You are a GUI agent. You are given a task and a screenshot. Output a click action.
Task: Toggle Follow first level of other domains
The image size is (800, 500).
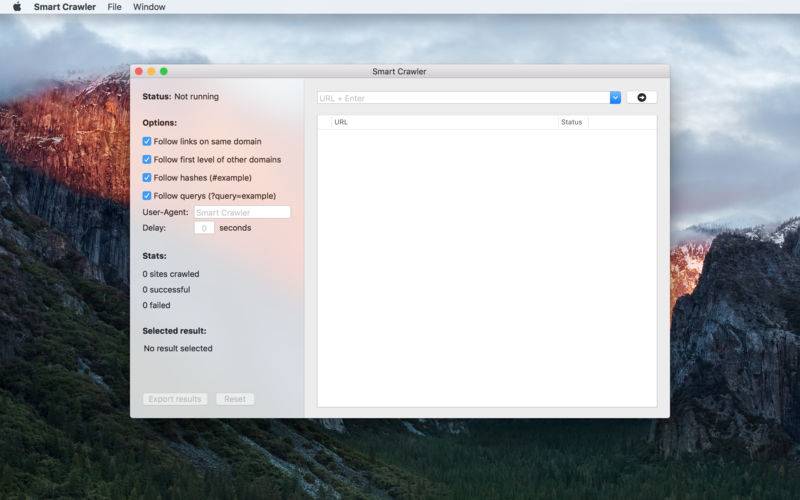click(x=147, y=160)
